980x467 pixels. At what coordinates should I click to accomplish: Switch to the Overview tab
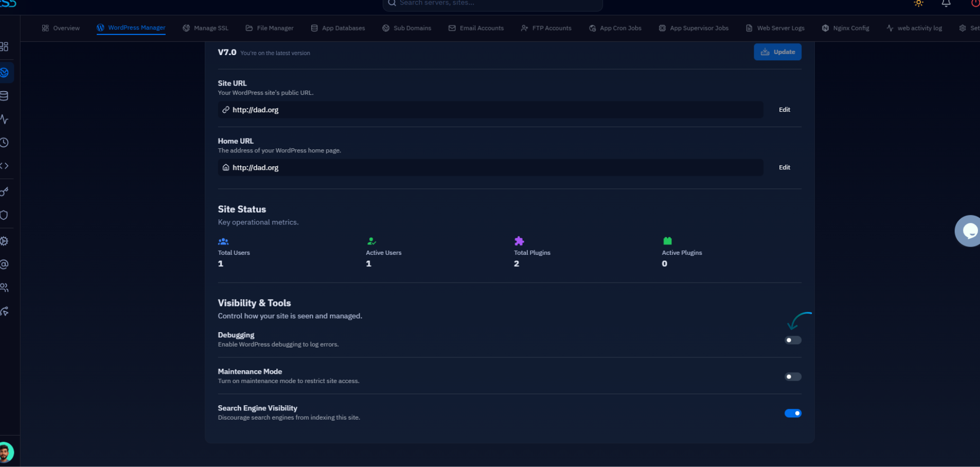[x=61, y=28]
